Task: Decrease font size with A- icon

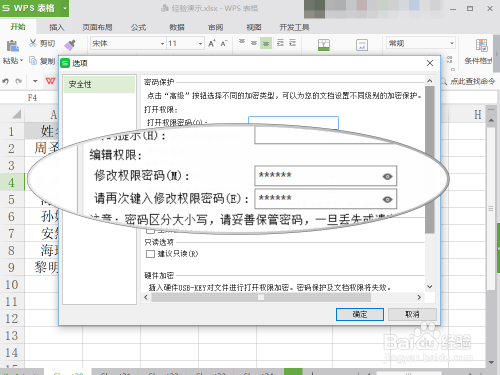Action: coord(224,43)
